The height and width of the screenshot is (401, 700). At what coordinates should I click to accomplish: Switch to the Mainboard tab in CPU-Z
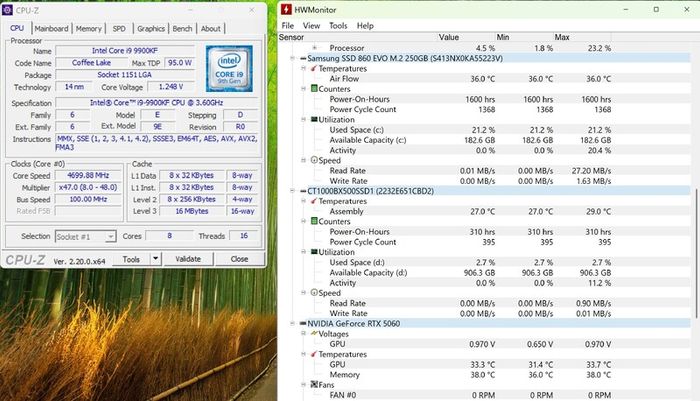point(51,29)
